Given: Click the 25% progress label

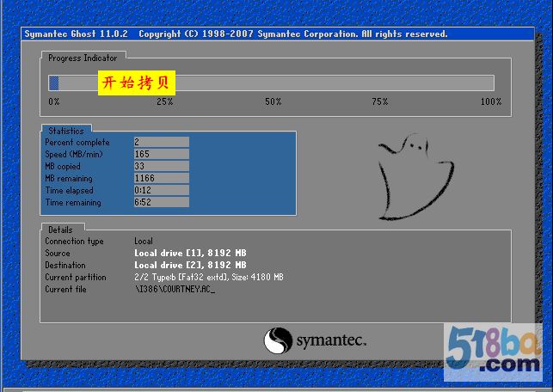Looking at the screenshot, I should point(165,101).
